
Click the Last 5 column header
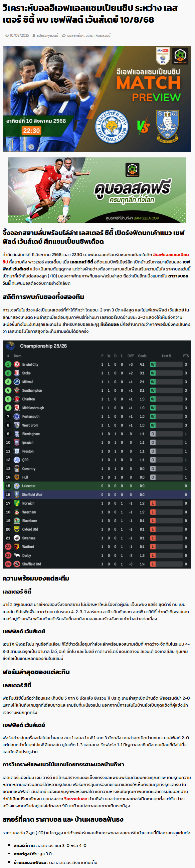pyautogui.click(x=166, y=356)
